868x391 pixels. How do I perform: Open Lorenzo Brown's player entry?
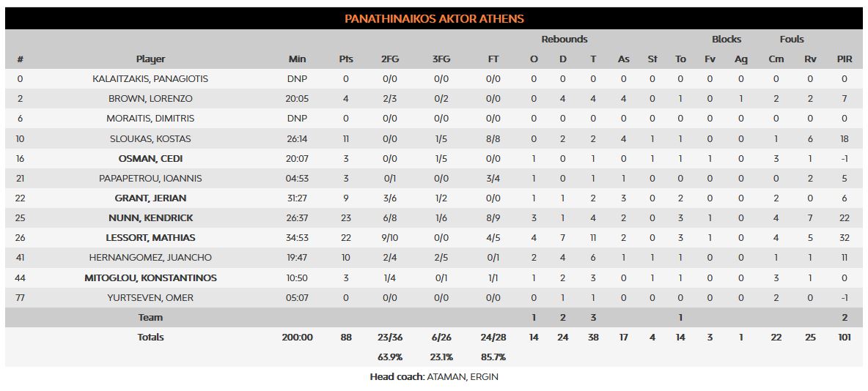click(x=150, y=98)
